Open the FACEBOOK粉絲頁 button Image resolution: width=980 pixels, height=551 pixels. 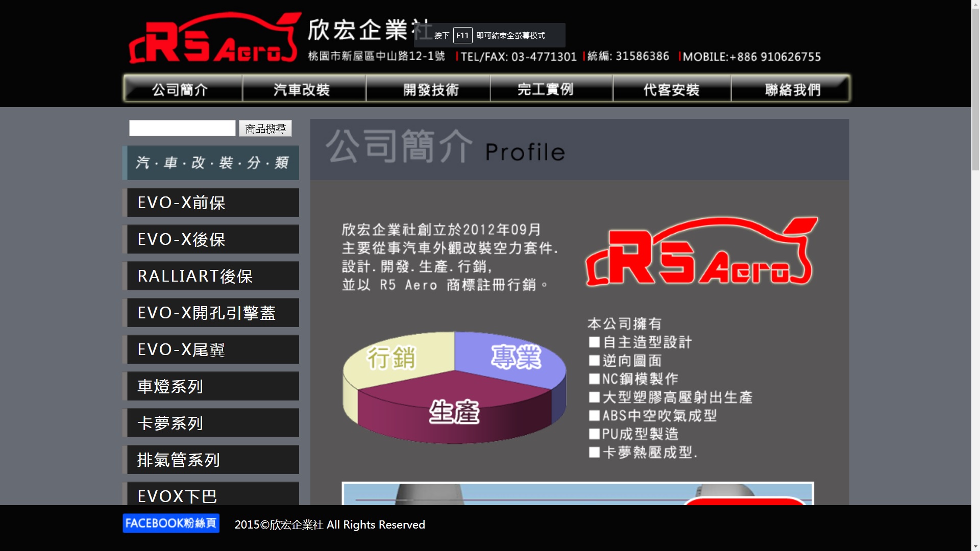tap(171, 523)
